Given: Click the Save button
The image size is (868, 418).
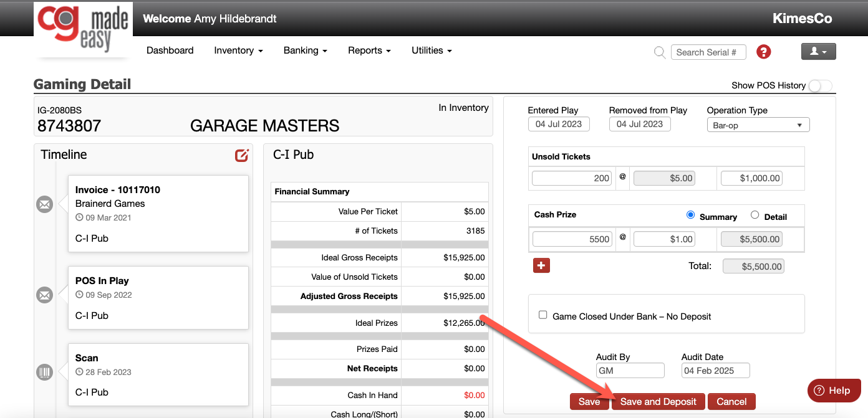Looking at the screenshot, I should click(589, 402).
